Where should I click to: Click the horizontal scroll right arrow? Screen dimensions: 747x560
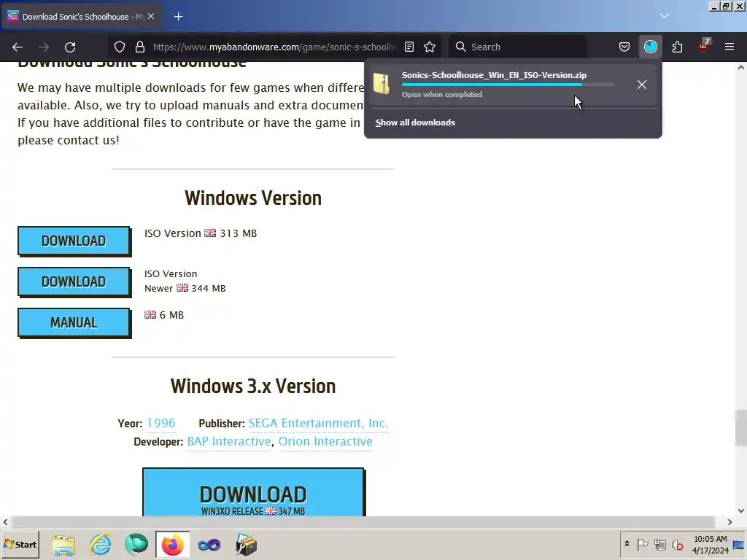pos(729,522)
